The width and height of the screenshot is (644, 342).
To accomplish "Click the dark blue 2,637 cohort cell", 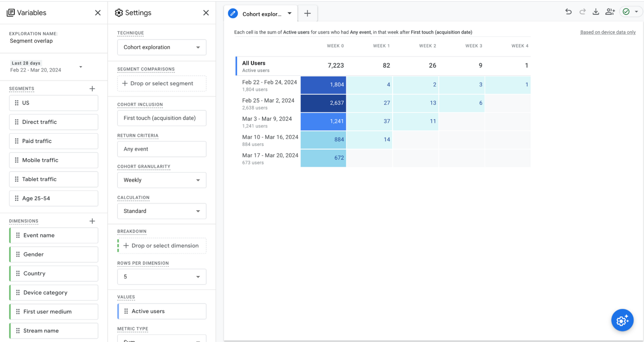I will [x=323, y=103].
